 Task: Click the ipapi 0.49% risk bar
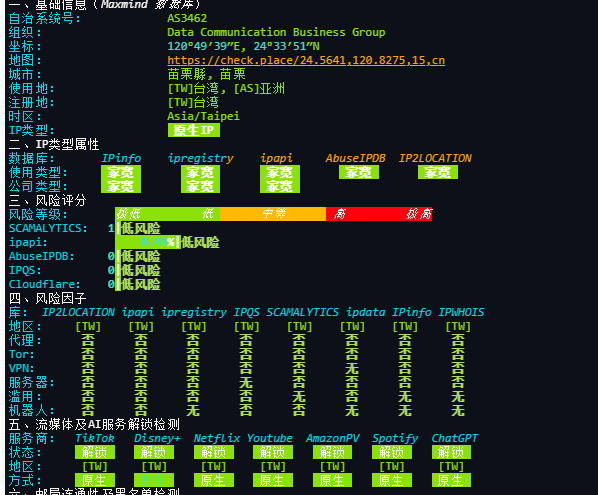(147, 242)
